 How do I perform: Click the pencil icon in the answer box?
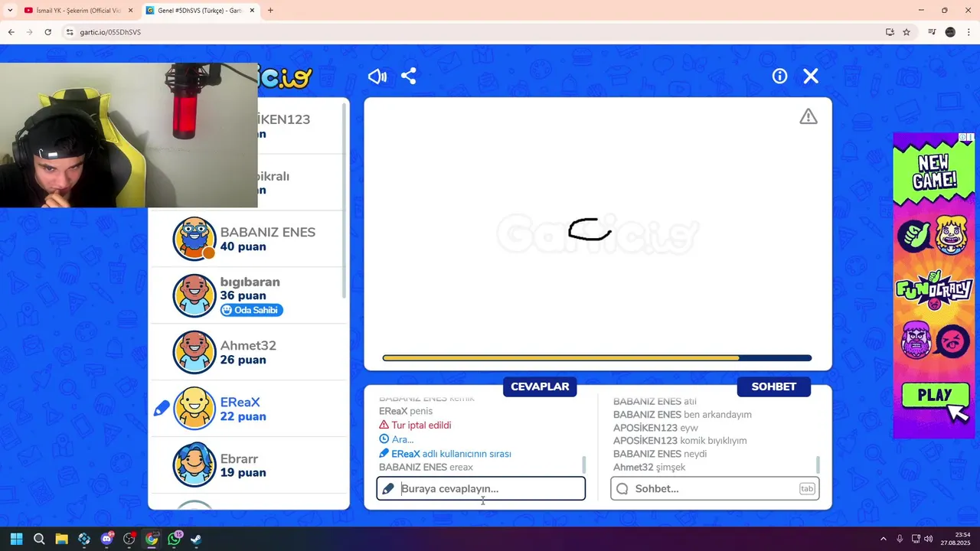pos(388,488)
